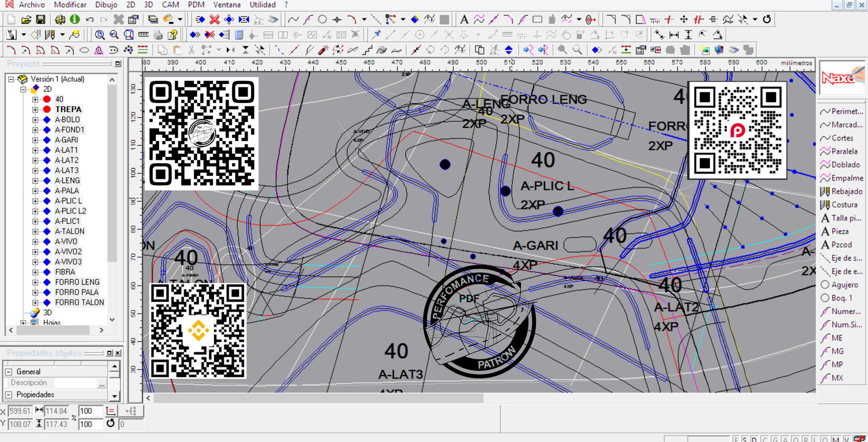This screenshot has height=442, width=868.
Task: Click the four-way move arrows icon
Action: pyautogui.click(x=683, y=20)
